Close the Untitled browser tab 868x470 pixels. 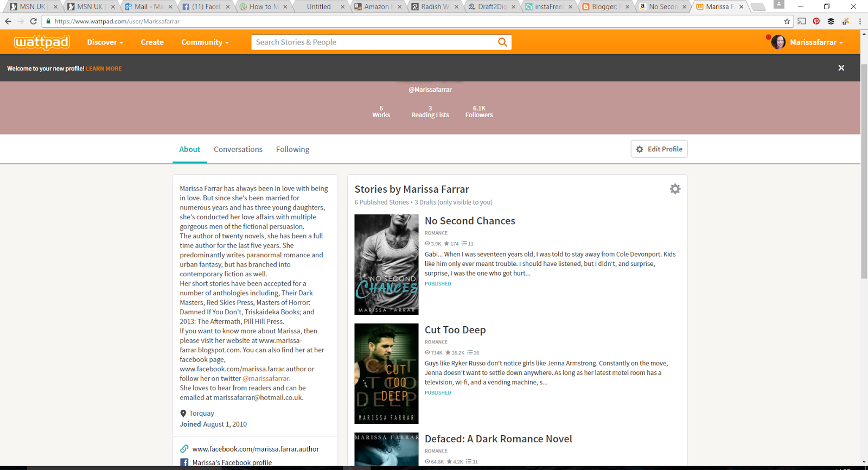pos(342,7)
